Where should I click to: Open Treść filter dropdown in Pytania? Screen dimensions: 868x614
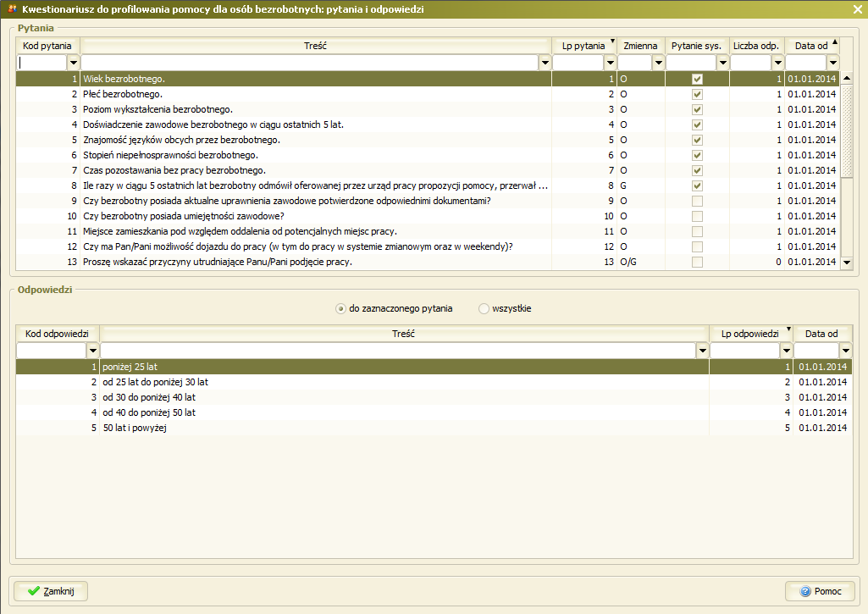[x=545, y=63]
